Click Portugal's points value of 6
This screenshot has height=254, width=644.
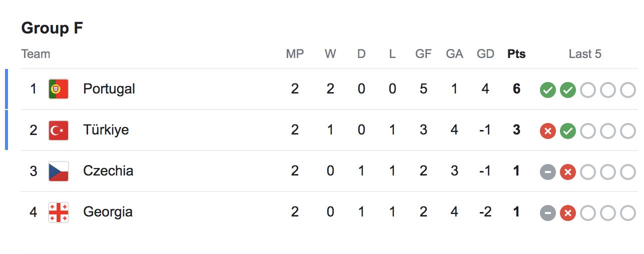[516, 89]
